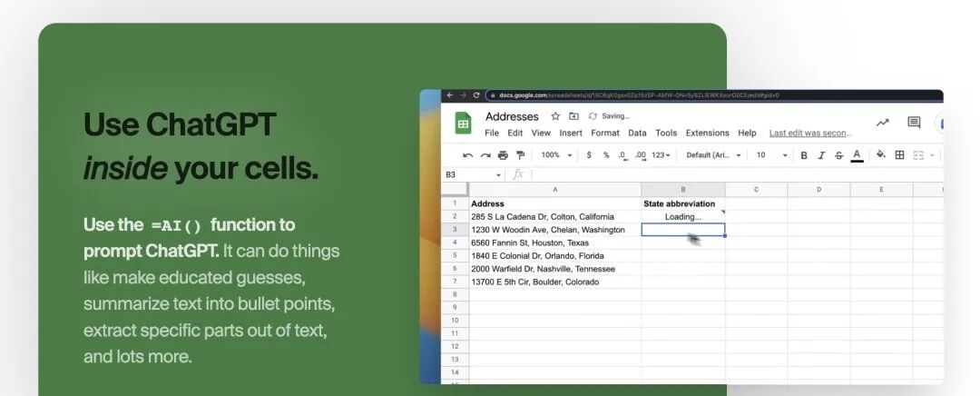Screen dimensions: 980x396
Task: Click the print icon
Action: [x=504, y=155]
